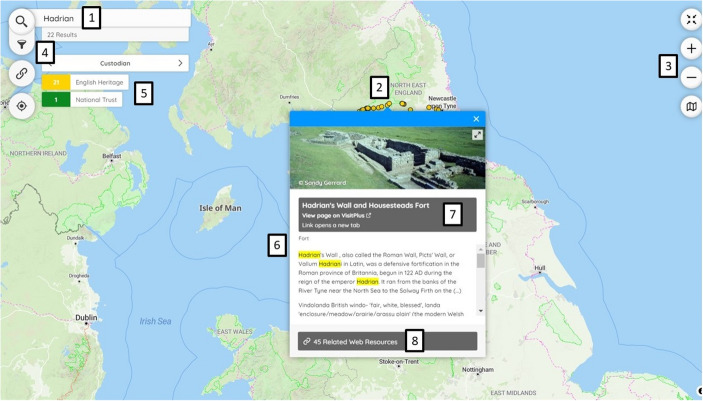The width and height of the screenshot is (703, 401).
Task: Activate the locate-me crosshair icon
Action: tap(22, 106)
